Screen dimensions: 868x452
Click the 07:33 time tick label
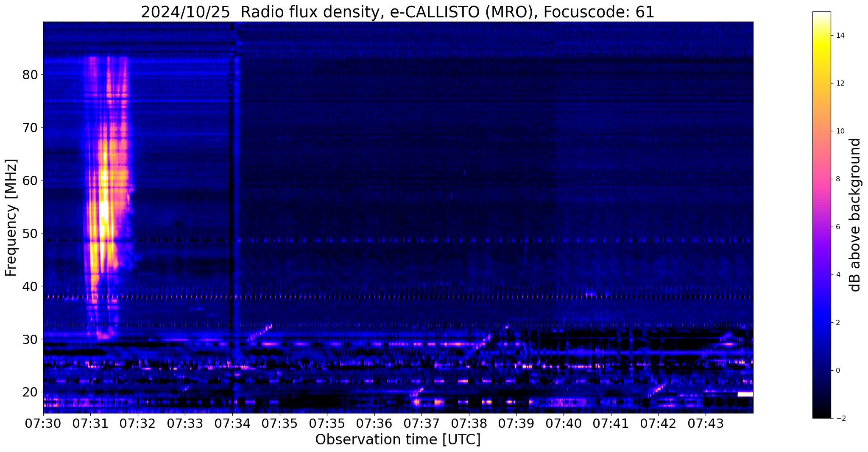tap(185, 424)
